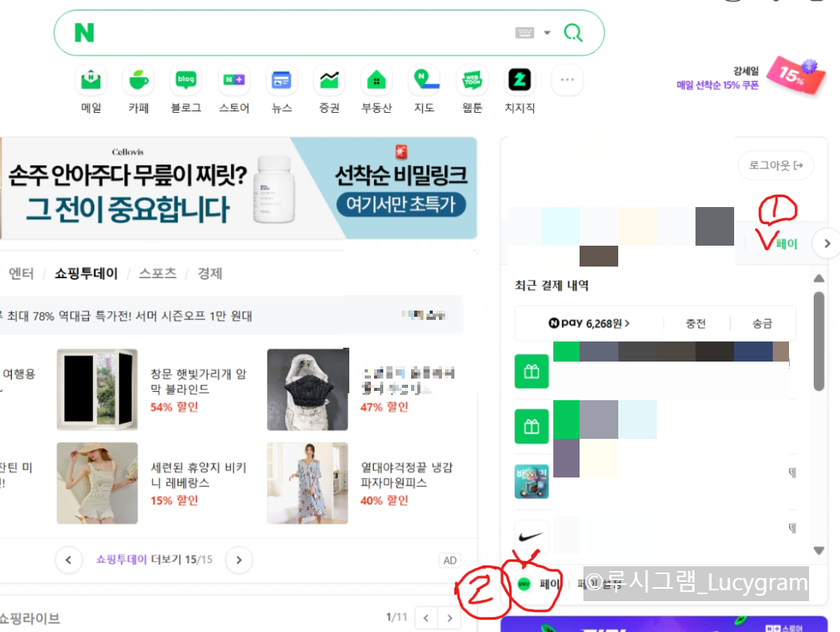Screen dimensions: 840x632
Task: Click the 송금 send money button
Action: click(x=762, y=324)
